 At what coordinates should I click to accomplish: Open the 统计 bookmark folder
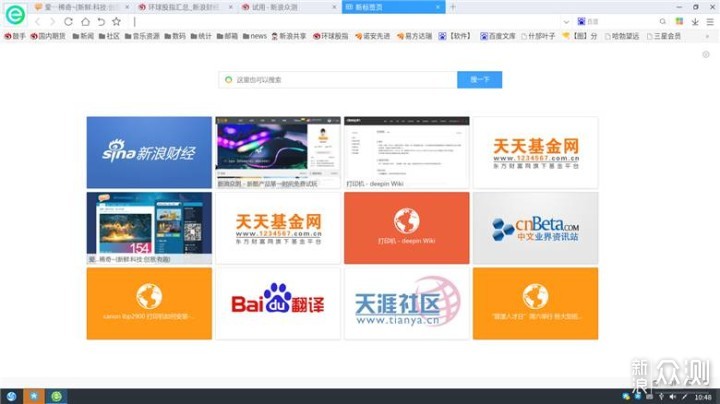tap(201, 36)
